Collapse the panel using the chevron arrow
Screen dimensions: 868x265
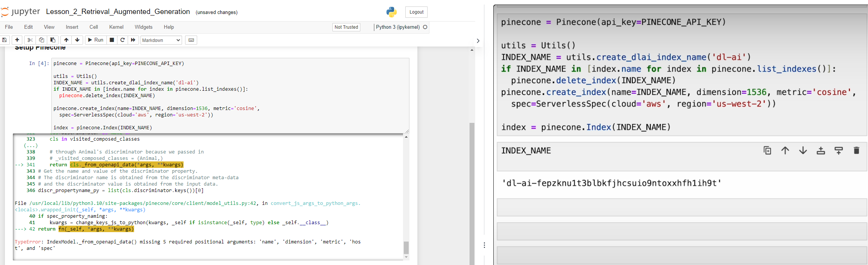coord(478,41)
